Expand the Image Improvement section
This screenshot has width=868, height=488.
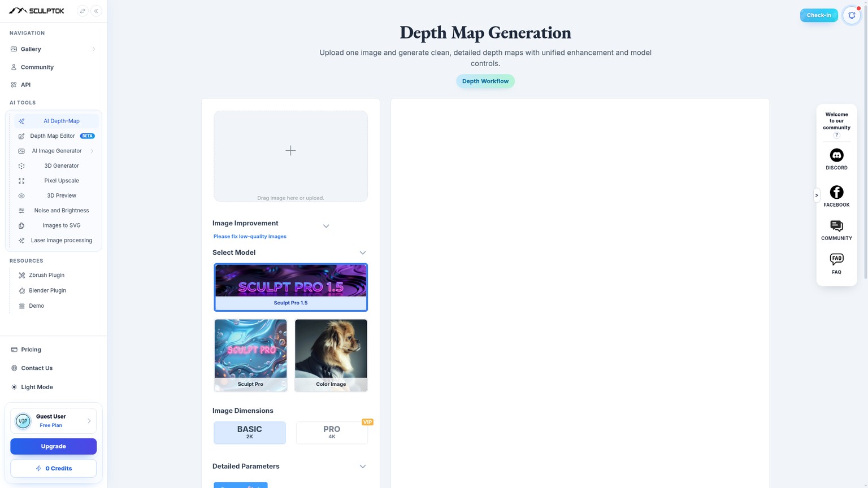[326, 226]
